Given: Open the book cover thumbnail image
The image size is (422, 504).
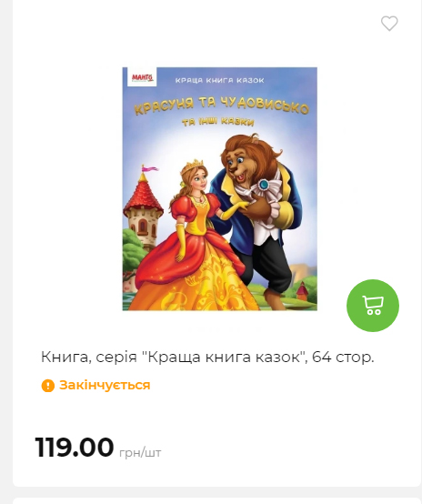Looking at the screenshot, I should (x=219, y=189).
